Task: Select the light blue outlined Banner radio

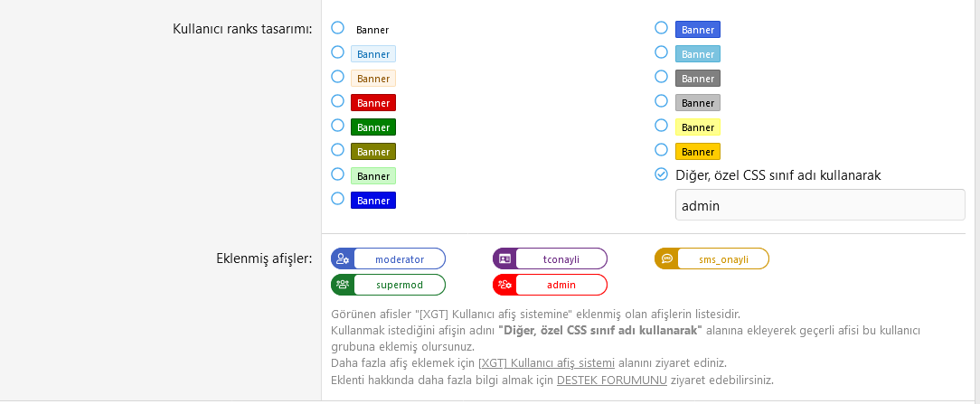Action: click(x=337, y=52)
